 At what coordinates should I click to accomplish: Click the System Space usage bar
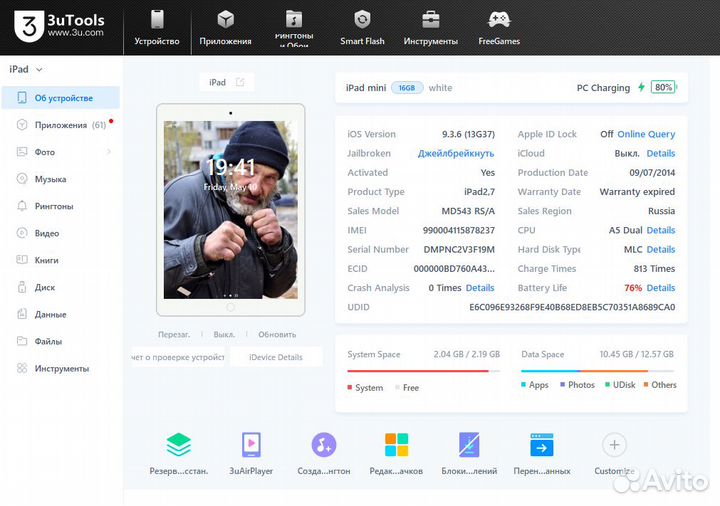pyautogui.click(x=423, y=371)
